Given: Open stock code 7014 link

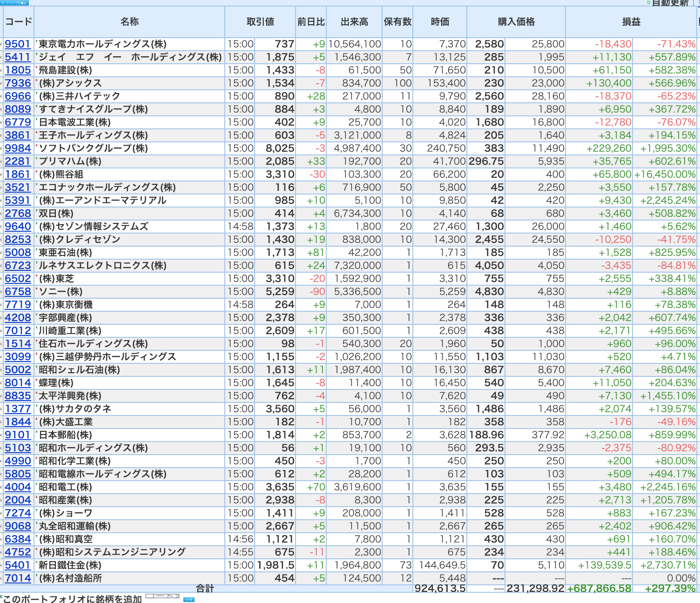Looking at the screenshot, I should [x=18, y=578].
